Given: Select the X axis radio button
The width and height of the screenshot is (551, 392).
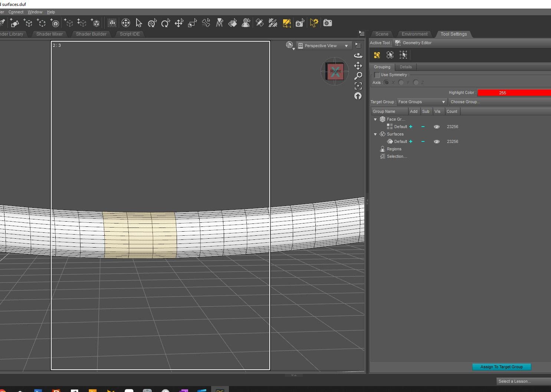Looking at the screenshot, I should click(387, 82).
